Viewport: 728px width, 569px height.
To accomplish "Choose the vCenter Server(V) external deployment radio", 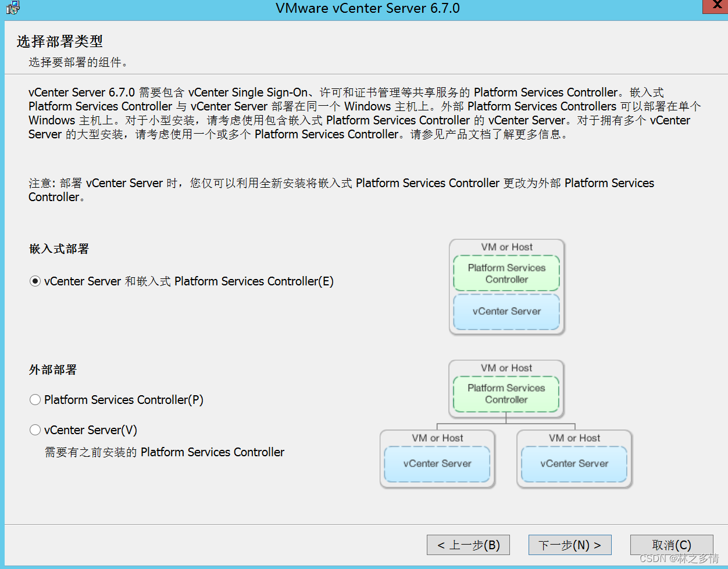I will [35, 430].
